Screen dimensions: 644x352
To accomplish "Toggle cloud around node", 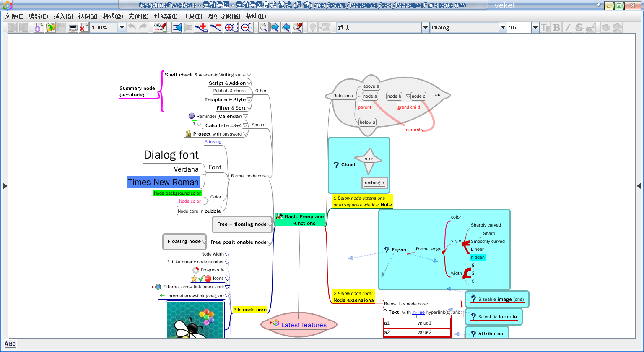I will (x=606, y=28).
